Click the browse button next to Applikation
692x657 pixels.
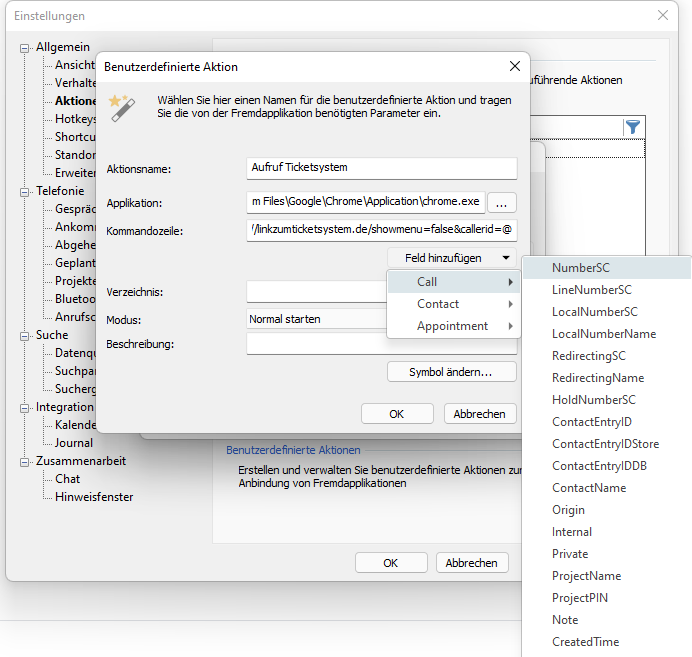503,203
